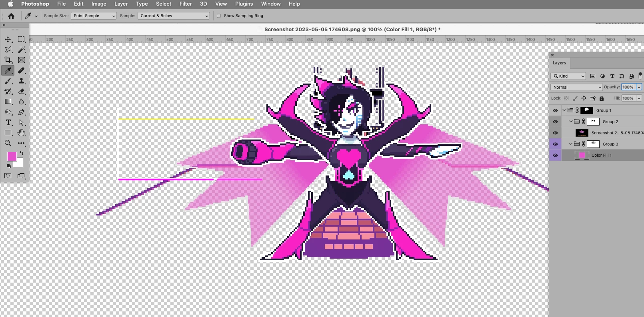Select the Move tool
The height and width of the screenshot is (317, 644).
pos(8,39)
